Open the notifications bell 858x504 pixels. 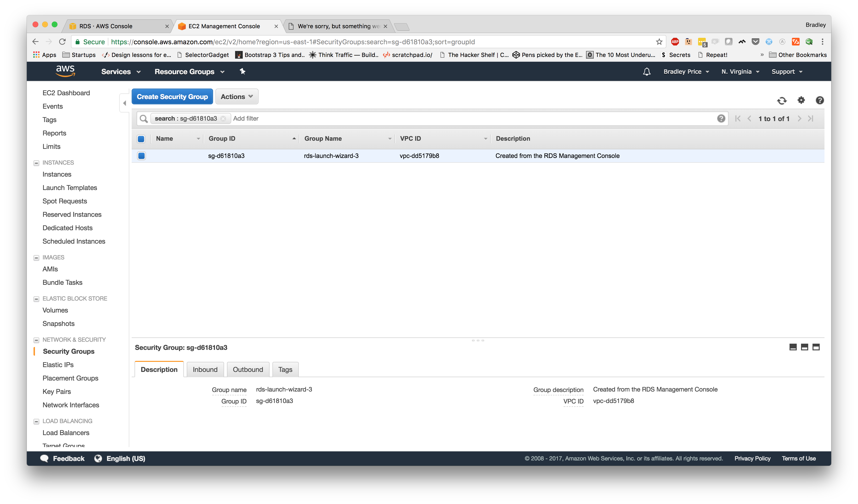tap(647, 72)
